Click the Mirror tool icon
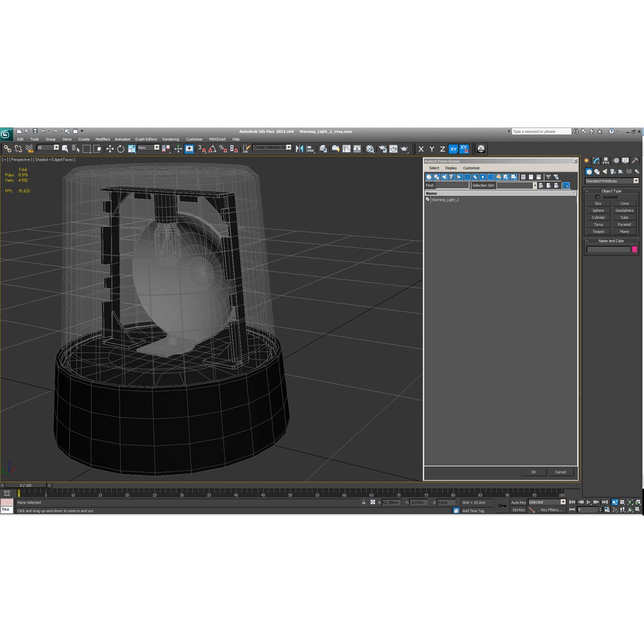This screenshot has height=644, width=644. (299, 148)
